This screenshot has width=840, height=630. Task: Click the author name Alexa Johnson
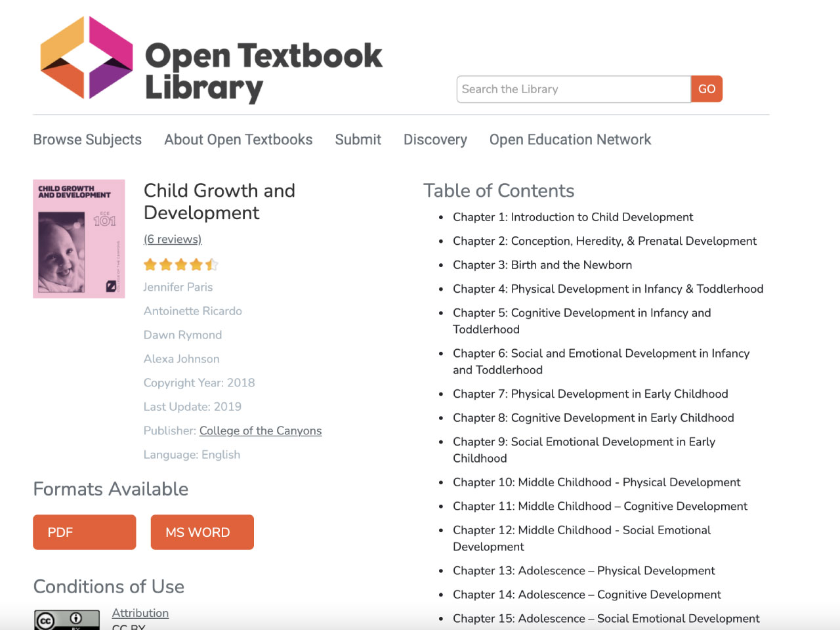click(182, 359)
